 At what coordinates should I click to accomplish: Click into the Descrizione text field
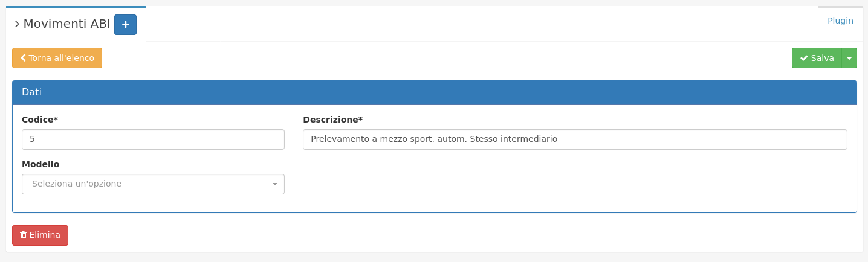point(574,139)
